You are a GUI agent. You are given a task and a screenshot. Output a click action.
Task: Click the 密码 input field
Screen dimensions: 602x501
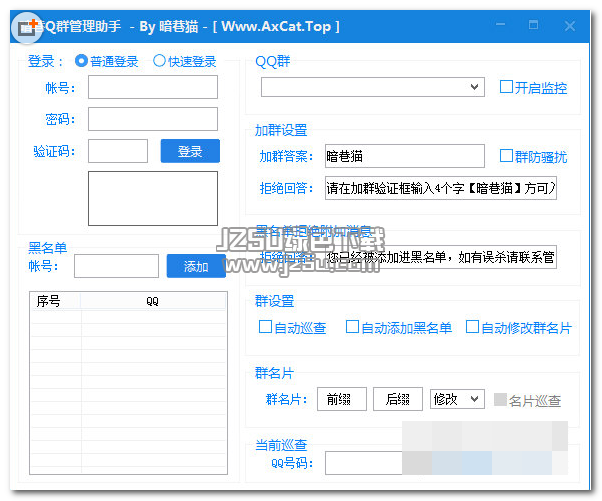(x=153, y=119)
